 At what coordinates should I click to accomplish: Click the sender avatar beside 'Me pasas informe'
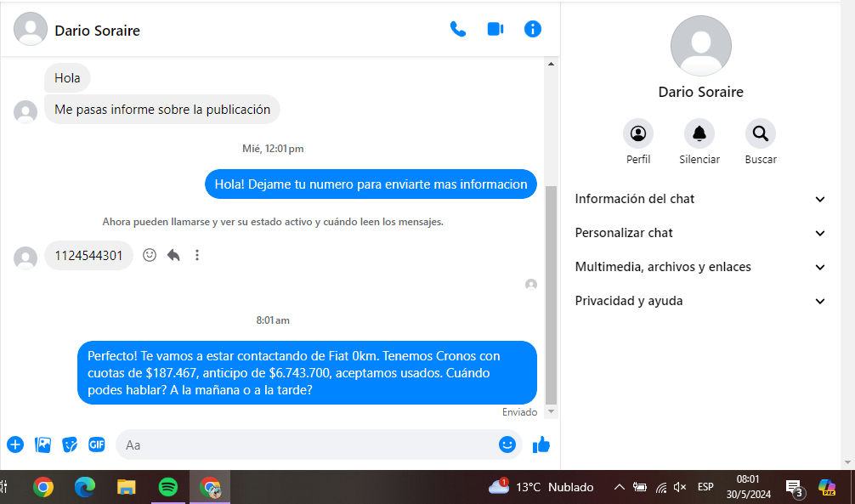click(x=25, y=112)
